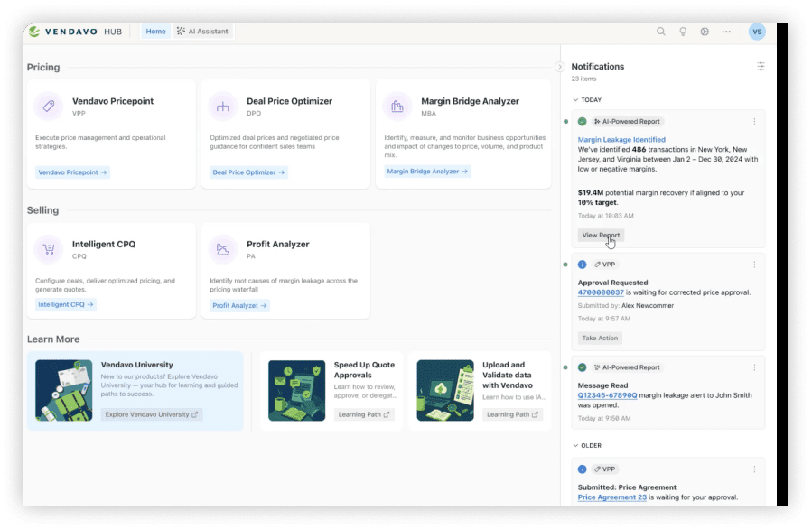812x529 pixels.
Task: Select the Intelligent CPQ card icon
Action: [x=50, y=248]
